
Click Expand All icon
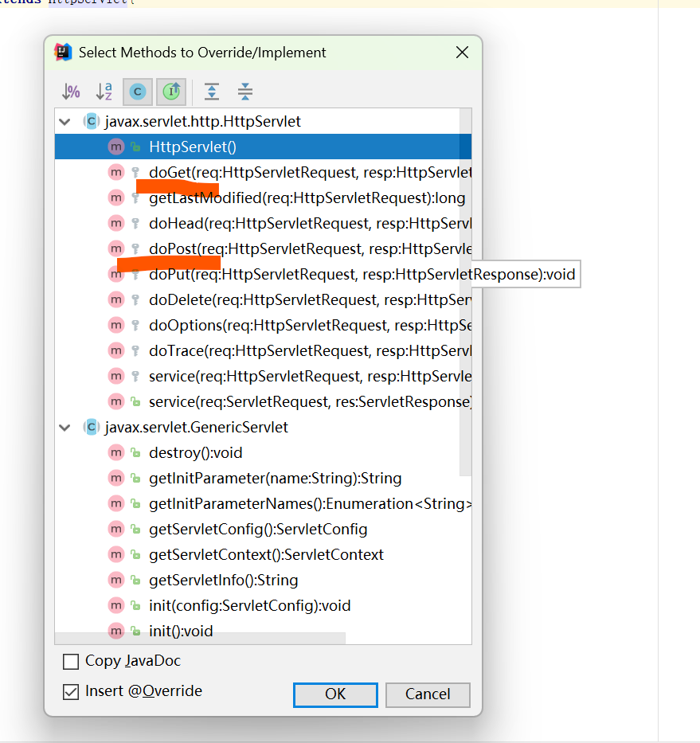(x=212, y=92)
